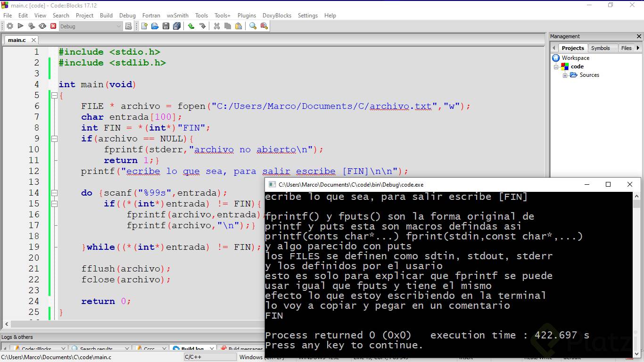The height and width of the screenshot is (362, 644).
Task: Collapse the code fold at line 5
Action: click(54, 96)
